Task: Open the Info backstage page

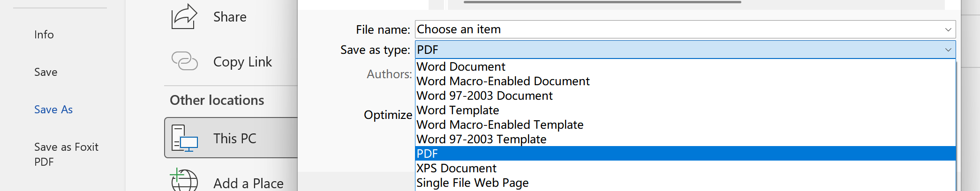Action: coord(44,35)
